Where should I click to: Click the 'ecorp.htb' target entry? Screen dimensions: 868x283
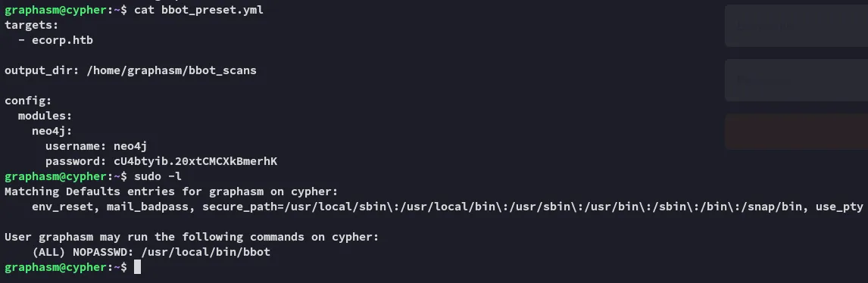coord(63,40)
